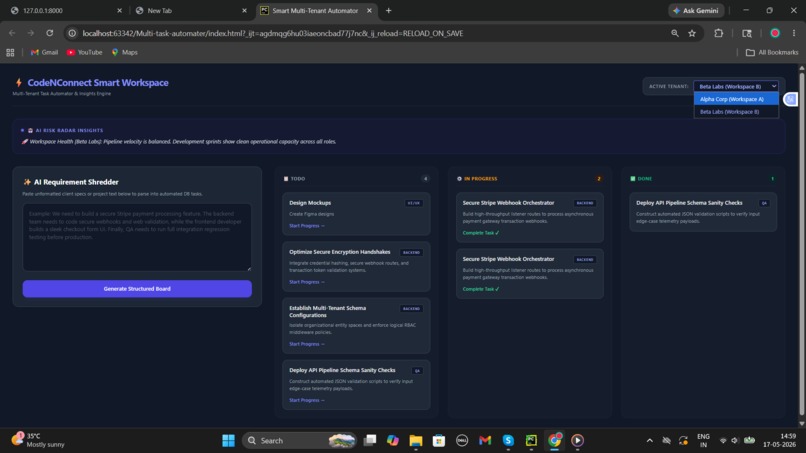Complete the second Secure Stripe Webhook task
The width and height of the screenshot is (806, 453).
481,289
